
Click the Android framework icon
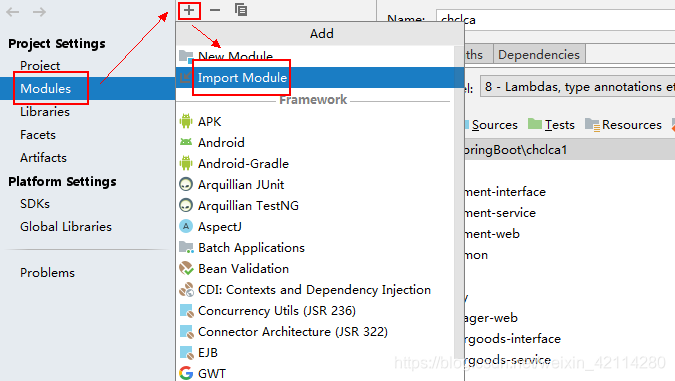(186, 142)
